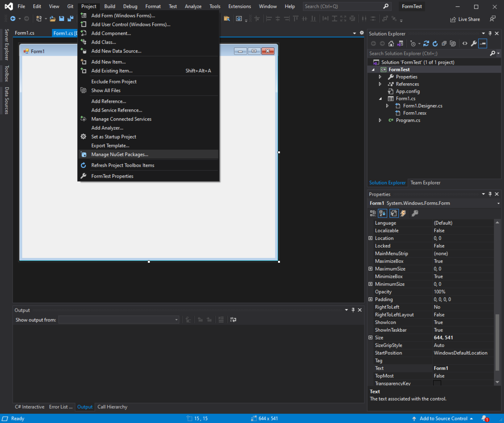This screenshot has height=423, width=504.
Task: Click the Property Pages wrench icon
Action: [x=415, y=213]
